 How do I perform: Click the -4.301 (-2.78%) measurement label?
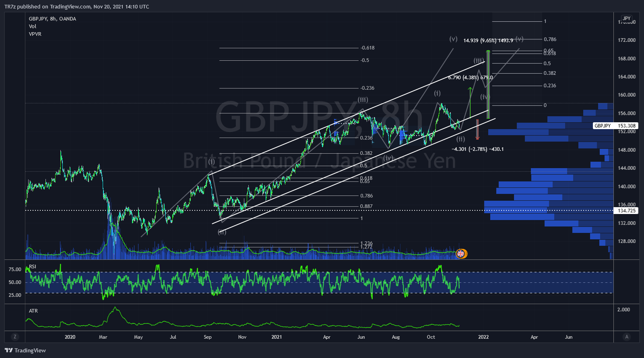click(478, 149)
